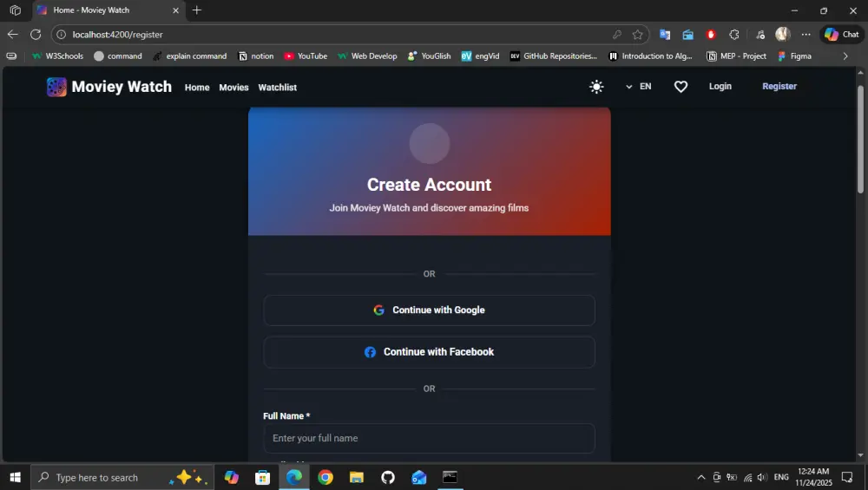Continue with Google sign-up button

click(429, 310)
